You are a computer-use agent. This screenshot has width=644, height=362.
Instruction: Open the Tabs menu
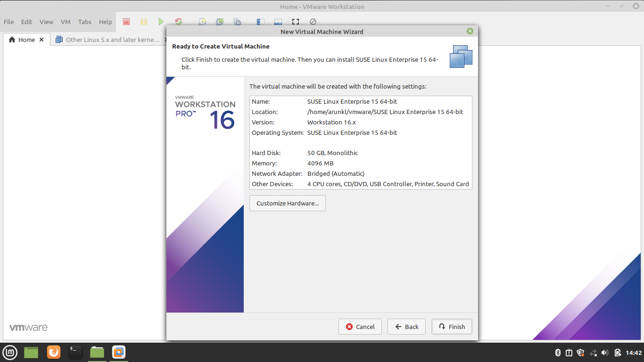85,22
